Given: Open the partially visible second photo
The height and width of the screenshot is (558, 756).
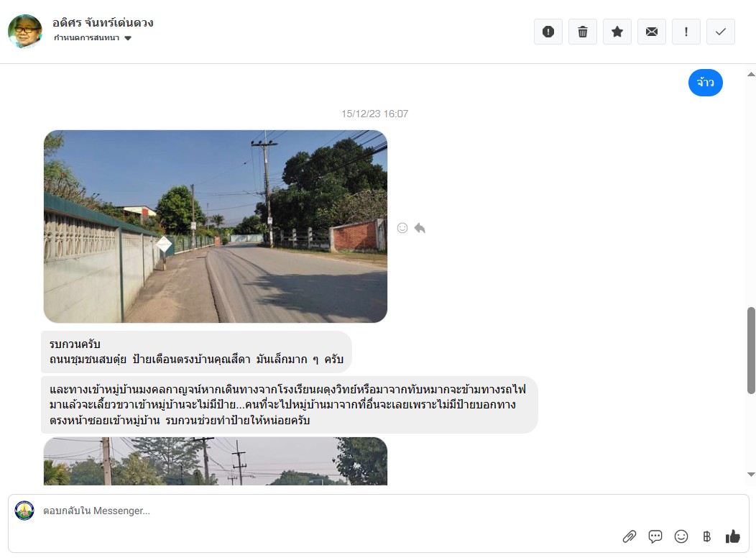Looking at the screenshot, I should pos(216,461).
